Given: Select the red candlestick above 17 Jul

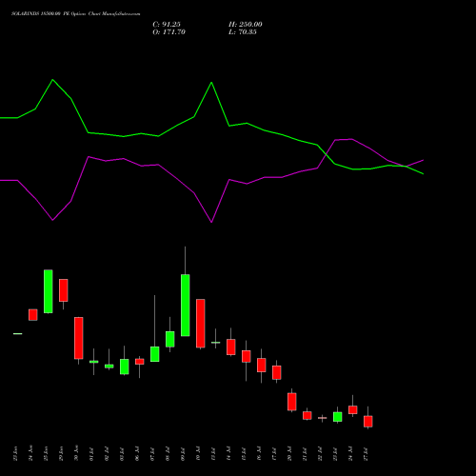Looking at the screenshot, I should 277,372.
